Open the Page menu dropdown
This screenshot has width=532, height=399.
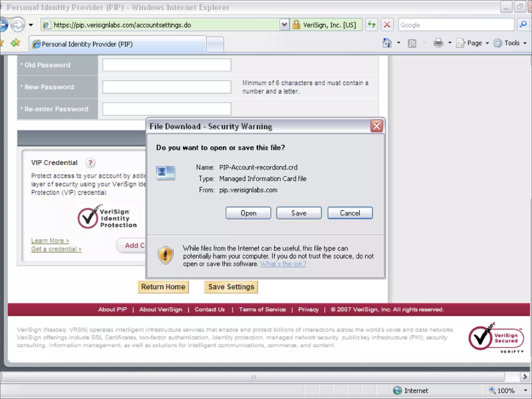pyautogui.click(x=474, y=43)
